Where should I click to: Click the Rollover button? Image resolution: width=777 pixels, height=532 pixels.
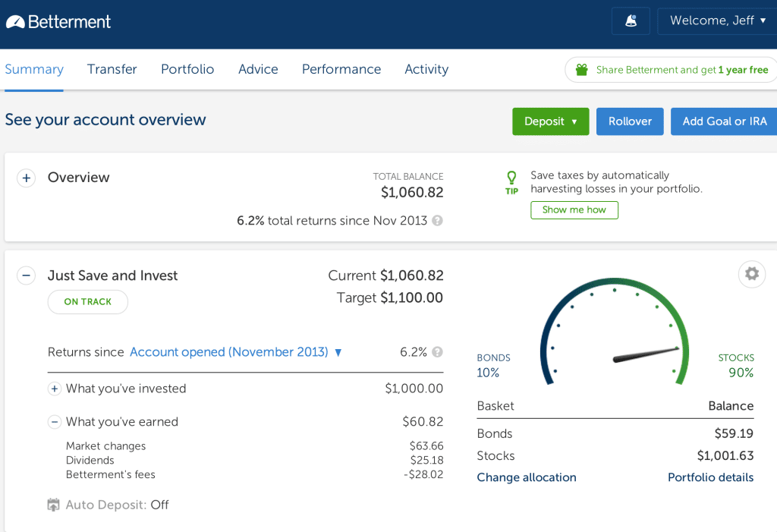pyautogui.click(x=630, y=121)
